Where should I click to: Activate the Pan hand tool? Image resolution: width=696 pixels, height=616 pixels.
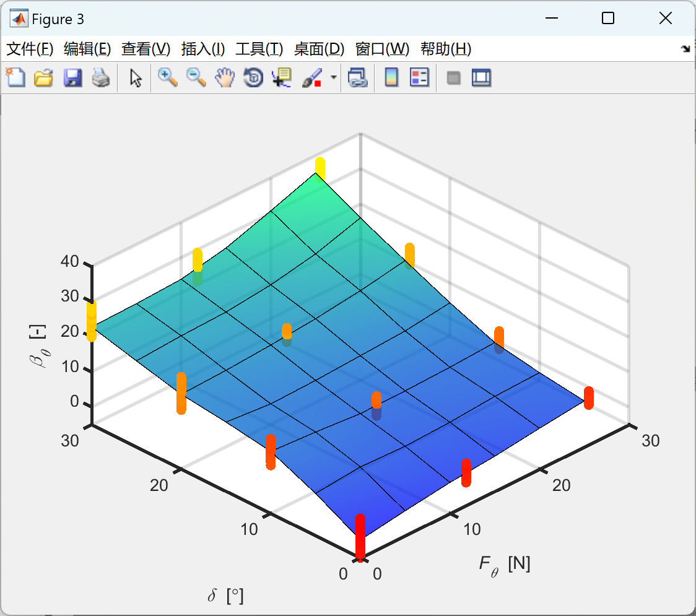(225, 78)
